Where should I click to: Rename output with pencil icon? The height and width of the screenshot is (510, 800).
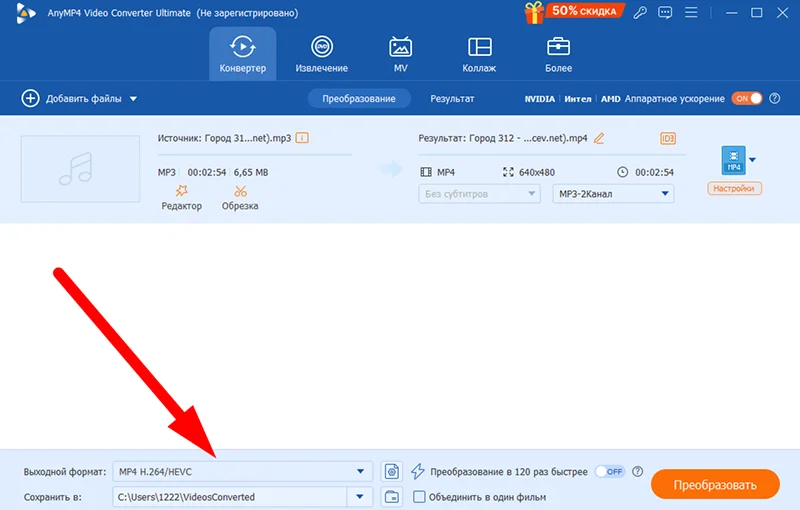click(x=599, y=138)
